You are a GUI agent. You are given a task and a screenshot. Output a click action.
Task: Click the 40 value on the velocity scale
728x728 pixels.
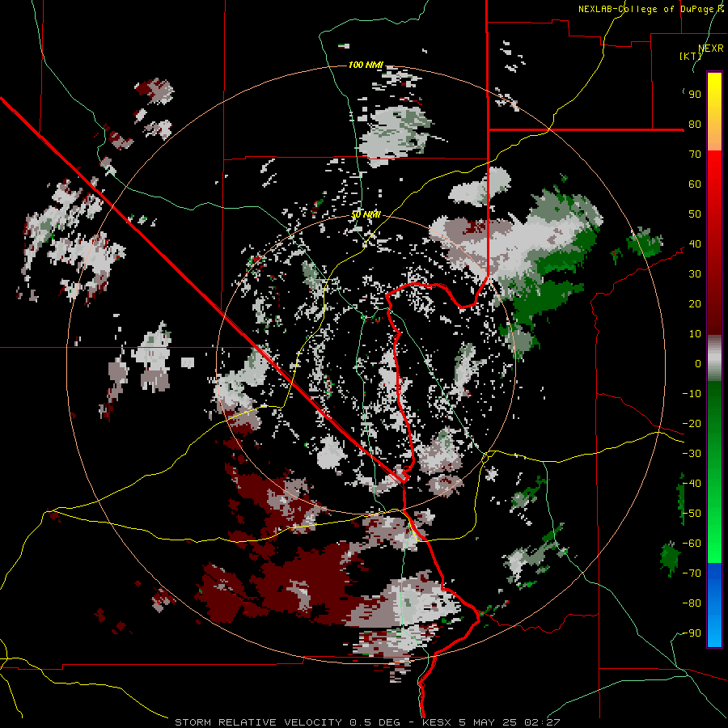(695, 244)
